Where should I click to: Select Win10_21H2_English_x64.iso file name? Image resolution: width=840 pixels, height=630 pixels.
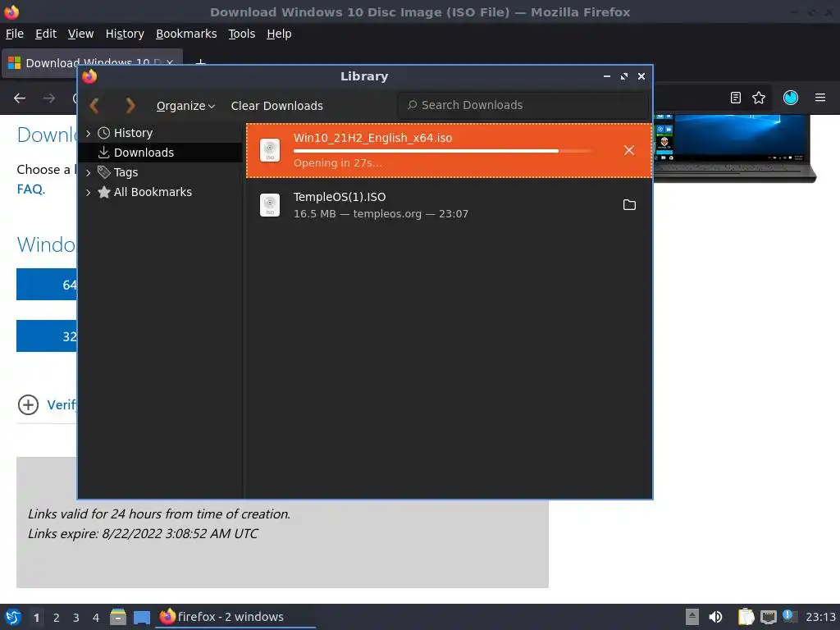click(x=372, y=138)
